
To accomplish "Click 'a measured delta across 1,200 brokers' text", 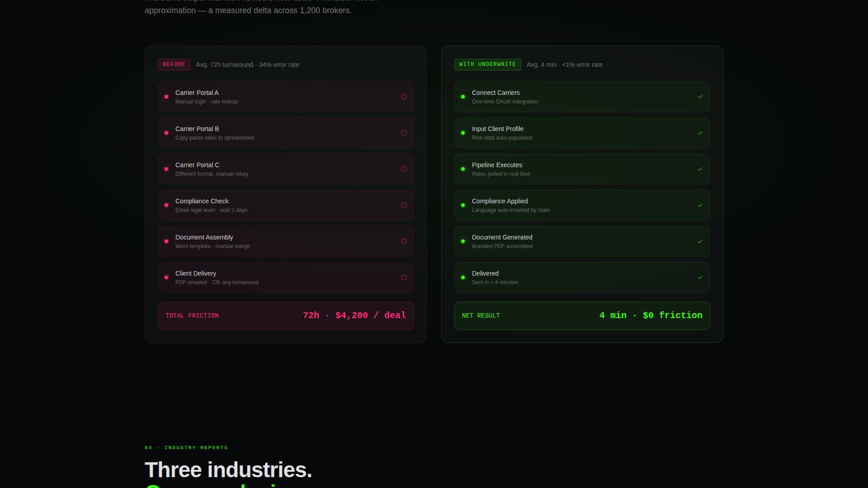I will tap(279, 10).
